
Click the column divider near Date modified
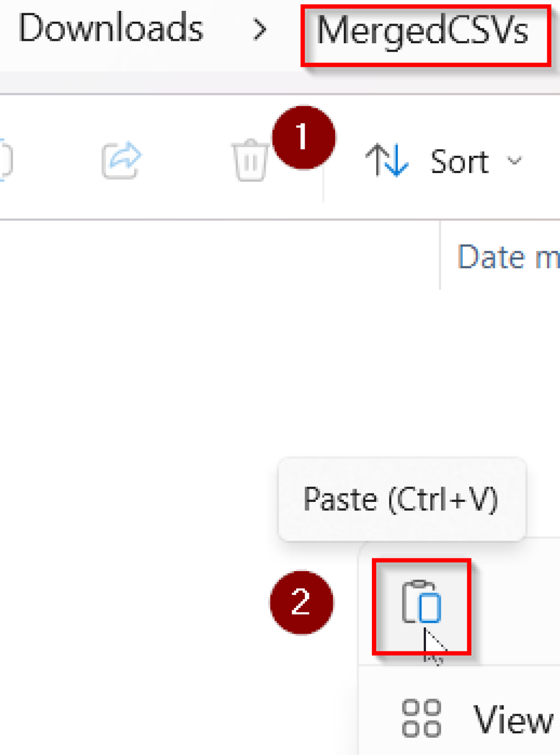[x=440, y=257]
